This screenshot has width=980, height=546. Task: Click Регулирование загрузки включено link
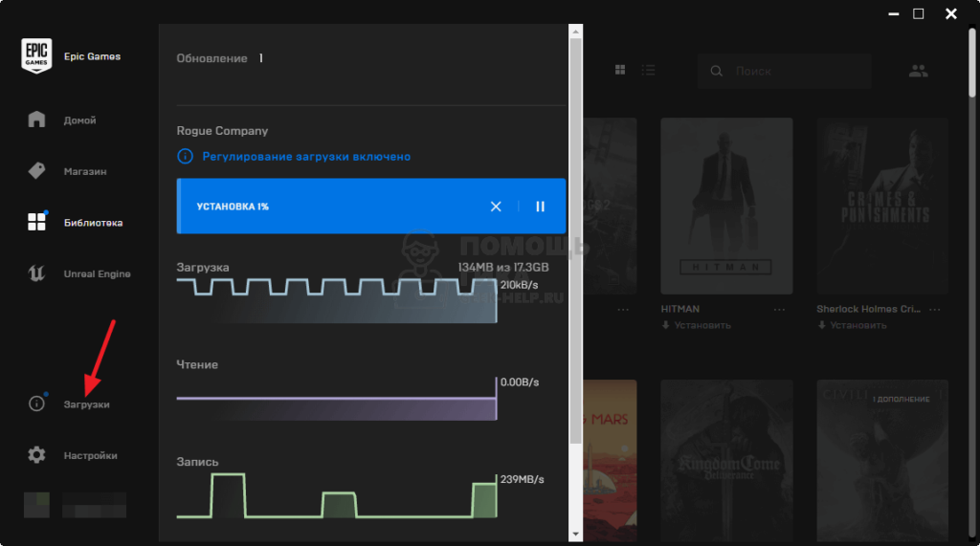[x=305, y=156]
